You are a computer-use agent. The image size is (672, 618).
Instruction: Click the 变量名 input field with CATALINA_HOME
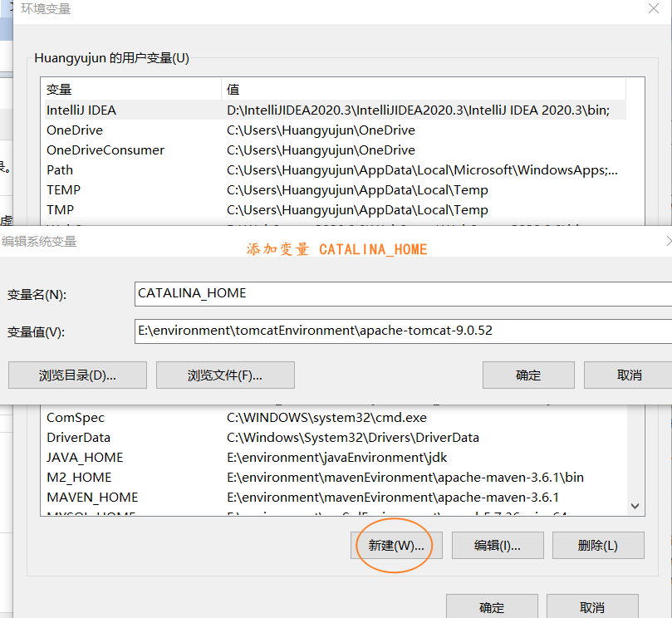(x=403, y=294)
